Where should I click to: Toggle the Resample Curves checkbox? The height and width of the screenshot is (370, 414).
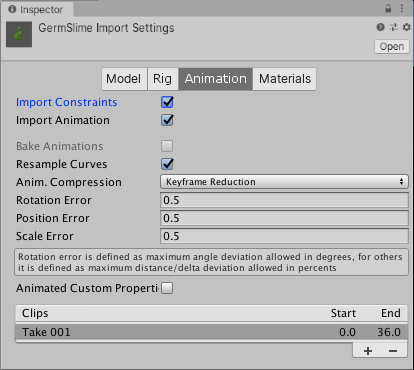tap(167, 164)
